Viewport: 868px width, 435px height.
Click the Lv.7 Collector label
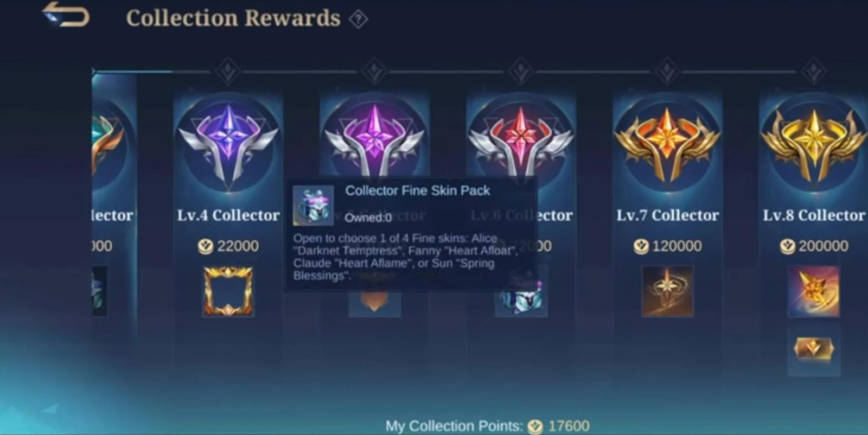(668, 215)
